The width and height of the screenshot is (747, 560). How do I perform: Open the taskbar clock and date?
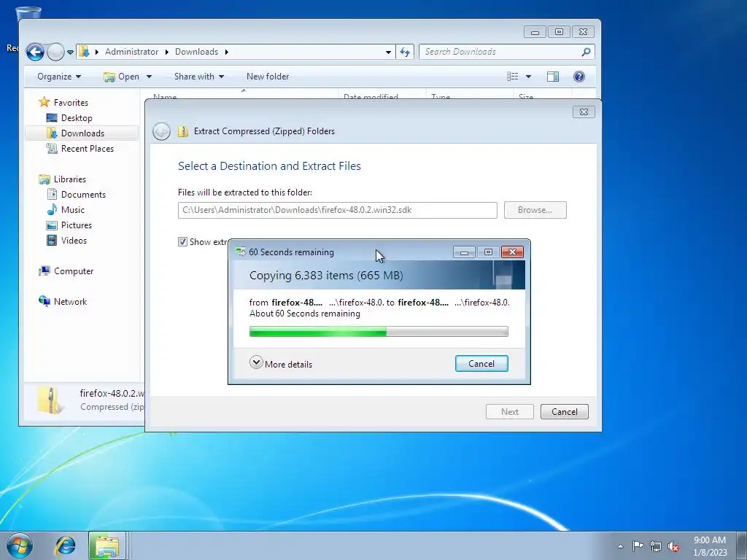(x=710, y=546)
